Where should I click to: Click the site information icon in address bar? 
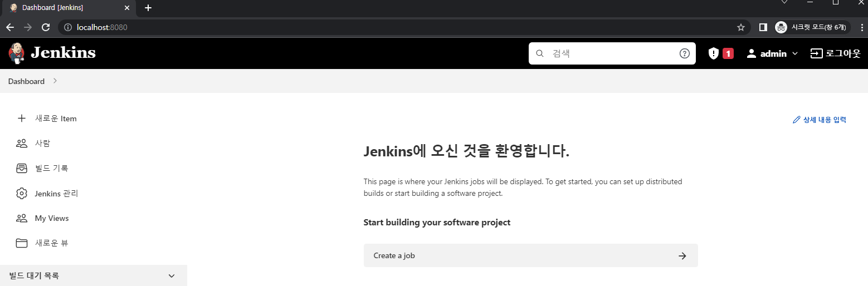[68, 27]
